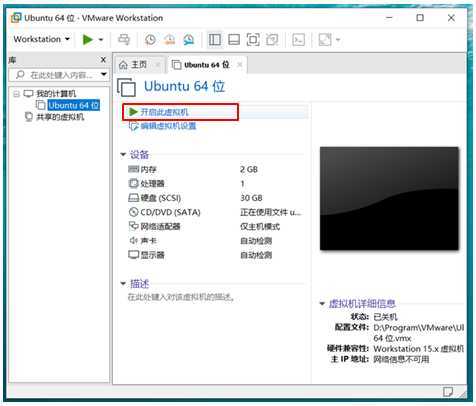Collapse the 虚拟机详细信息 section
Image resolution: width=476 pixels, height=406 pixels.
tap(322, 303)
